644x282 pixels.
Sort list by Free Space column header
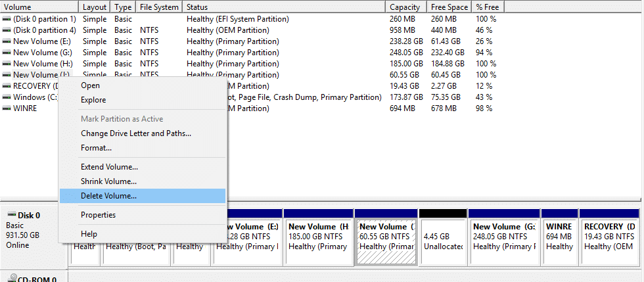(x=449, y=7)
